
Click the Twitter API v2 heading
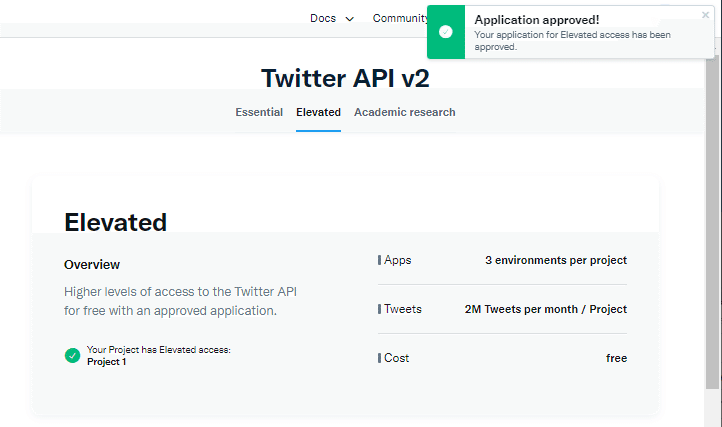(x=345, y=78)
